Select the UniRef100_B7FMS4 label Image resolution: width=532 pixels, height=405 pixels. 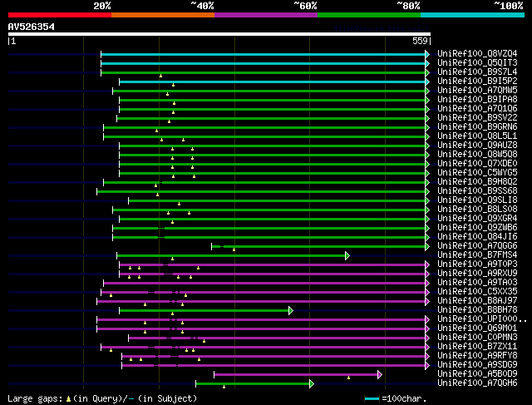tap(477, 255)
